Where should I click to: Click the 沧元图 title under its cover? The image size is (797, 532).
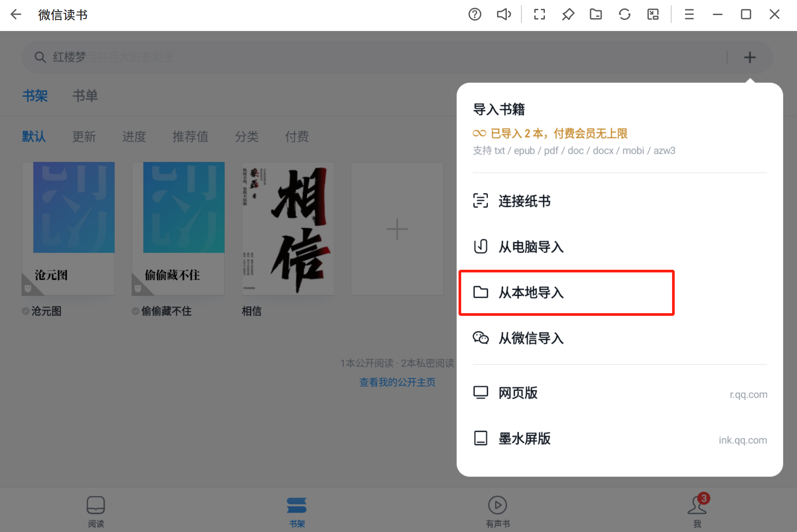47,311
